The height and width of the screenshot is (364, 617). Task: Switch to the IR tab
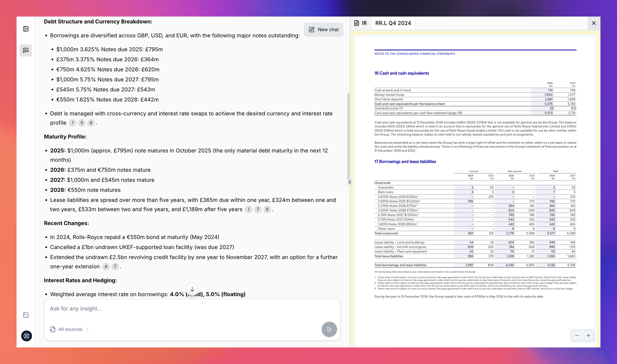[x=361, y=23]
